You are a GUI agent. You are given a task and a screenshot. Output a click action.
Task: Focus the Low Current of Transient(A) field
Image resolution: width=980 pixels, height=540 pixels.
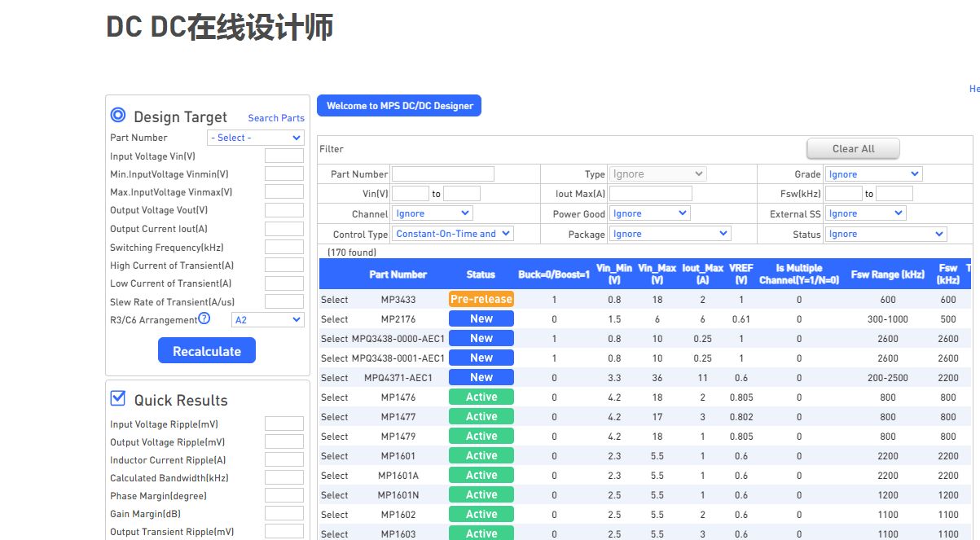pyautogui.click(x=284, y=283)
